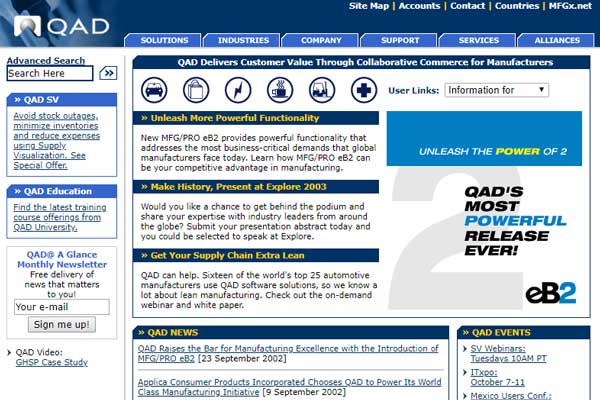The height and width of the screenshot is (400, 600).
Task: Go to Site Map link
Action: [368, 6]
